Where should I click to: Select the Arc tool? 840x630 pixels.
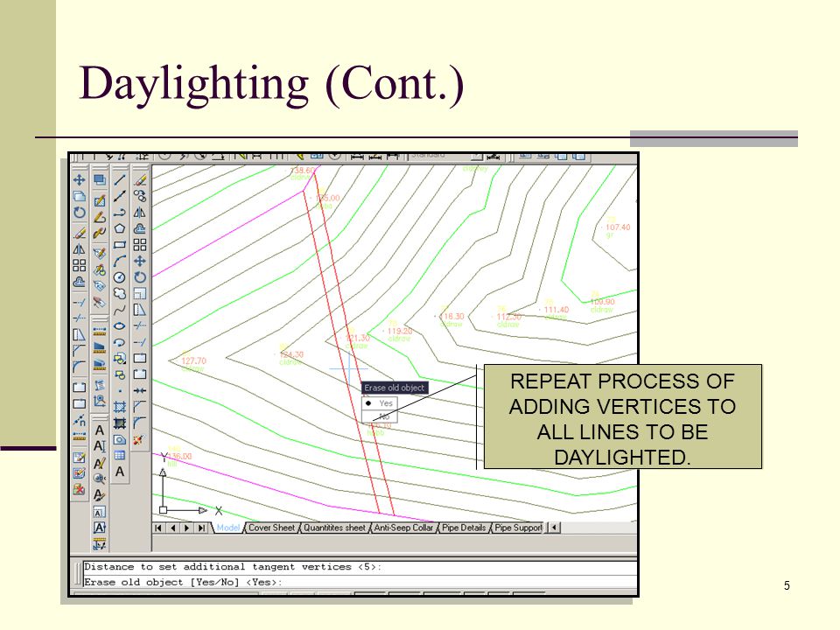(120, 261)
